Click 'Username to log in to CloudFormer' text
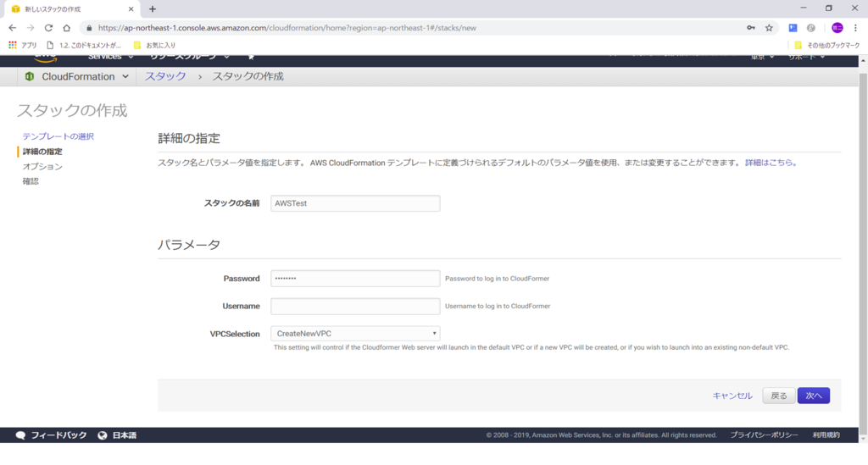This screenshot has height=465, width=868. pyautogui.click(x=498, y=306)
